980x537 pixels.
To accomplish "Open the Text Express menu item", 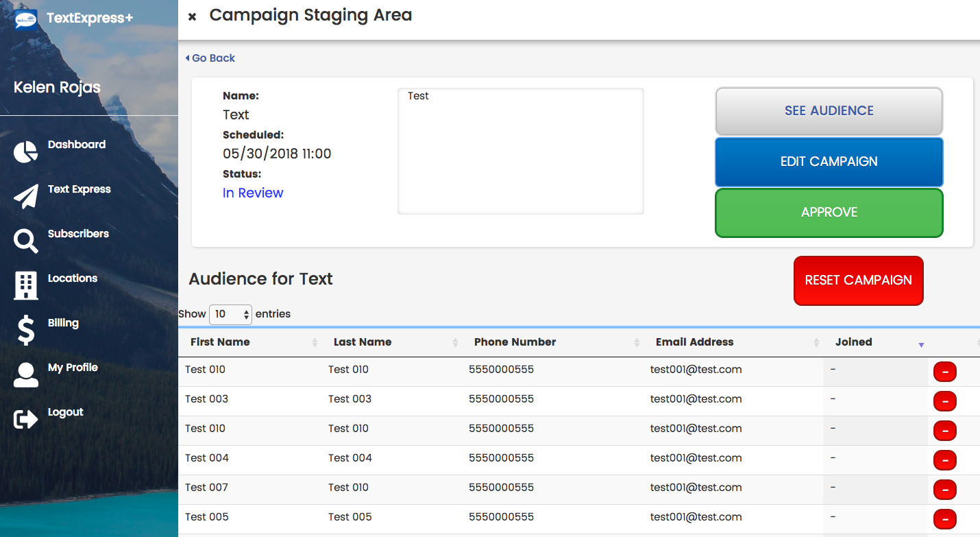I will 79,189.
